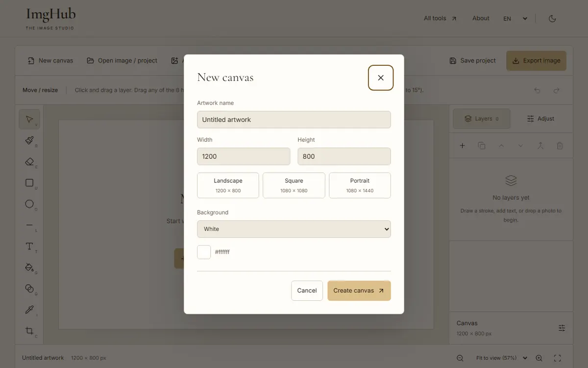Click the zoom out magnifier icon

point(460,358)
